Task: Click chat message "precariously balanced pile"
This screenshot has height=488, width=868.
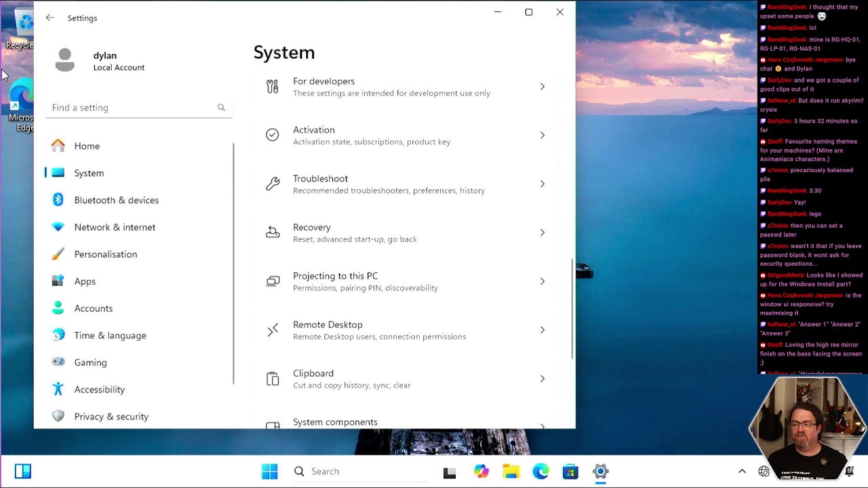Action: coord(806,175)
